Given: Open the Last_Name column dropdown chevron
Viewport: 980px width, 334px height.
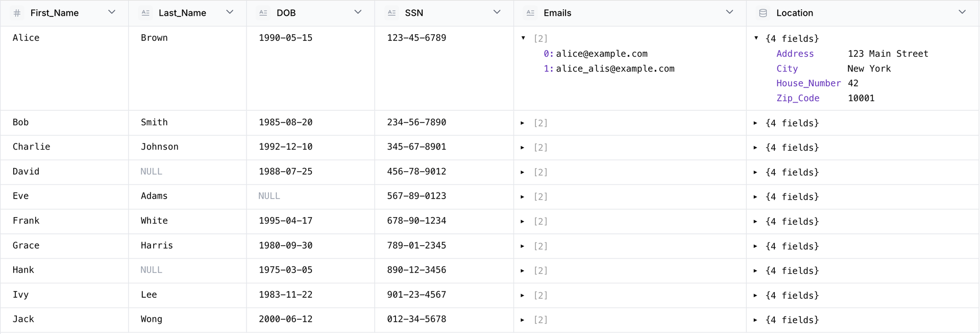Looking at the screenshot, I should click(x=230, y=12).
